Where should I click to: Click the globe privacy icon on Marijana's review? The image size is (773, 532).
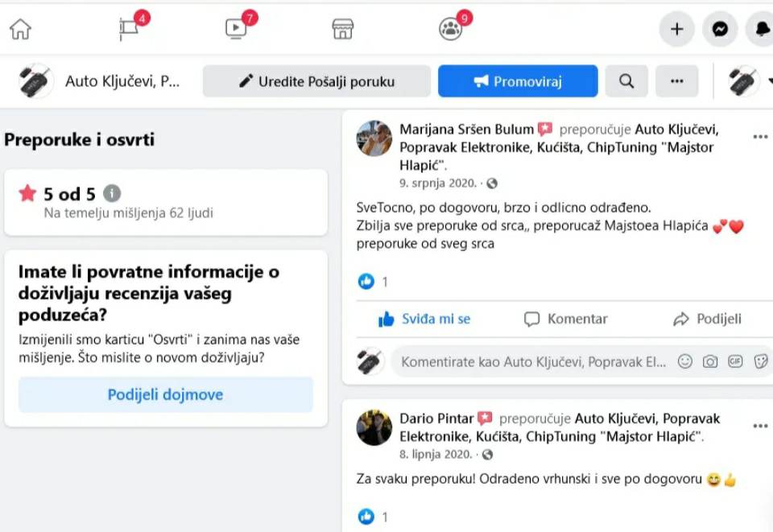point(492,184)
